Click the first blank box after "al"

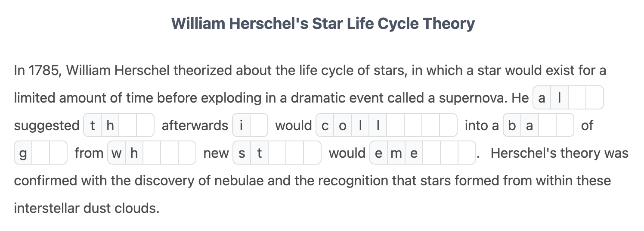pyautogui.click(x=577, y=98)
